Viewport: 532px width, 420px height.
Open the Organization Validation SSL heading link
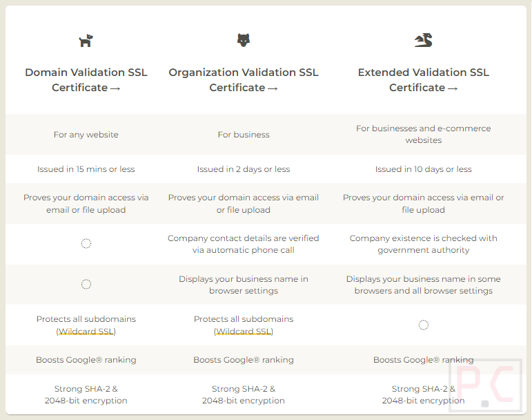(243, 73)
